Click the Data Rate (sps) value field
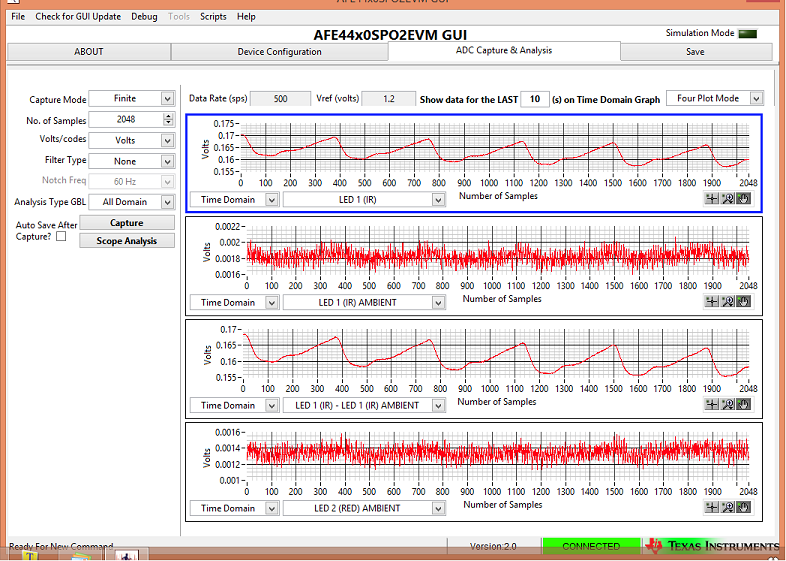This screenshot has width=786, height=561. pos(280,99)
